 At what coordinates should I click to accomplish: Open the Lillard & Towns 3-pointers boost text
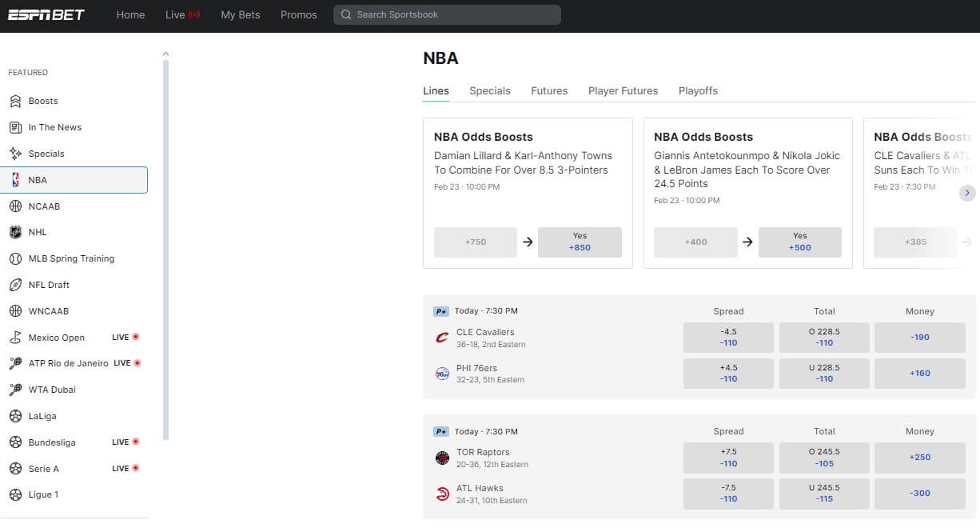[x=523, y=162]
